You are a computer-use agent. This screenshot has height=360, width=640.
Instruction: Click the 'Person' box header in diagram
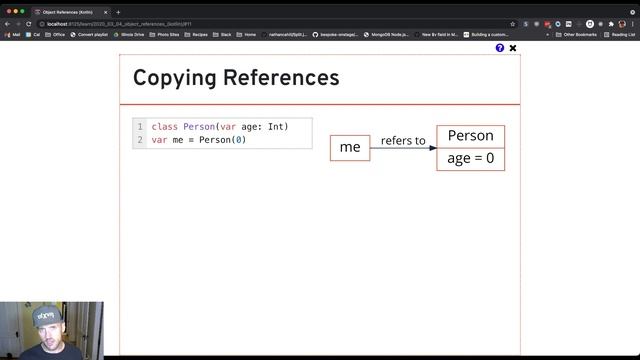pos(471,136)
